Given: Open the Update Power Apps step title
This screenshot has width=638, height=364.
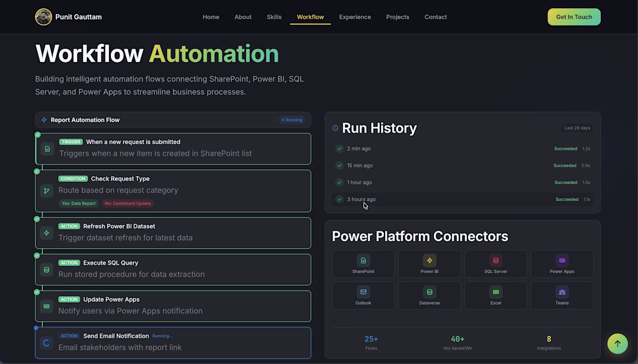Looking at the screenshot, I should [111, 299].
